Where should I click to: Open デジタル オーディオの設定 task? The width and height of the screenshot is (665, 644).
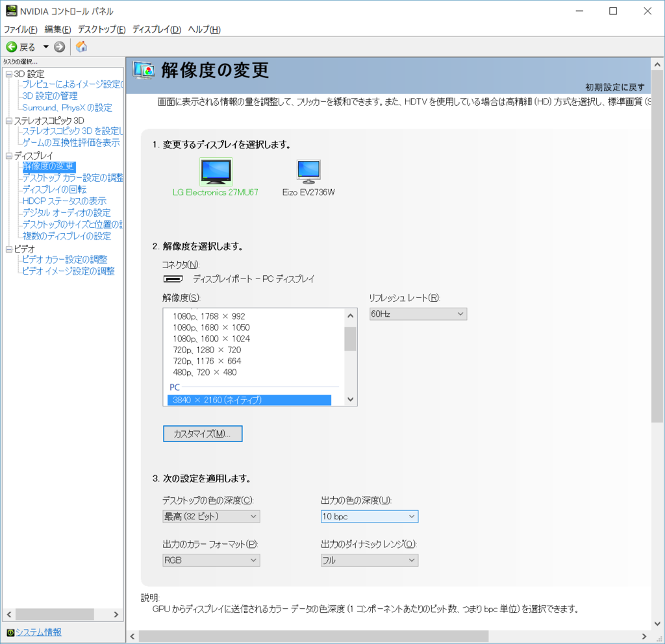[67, 213]
